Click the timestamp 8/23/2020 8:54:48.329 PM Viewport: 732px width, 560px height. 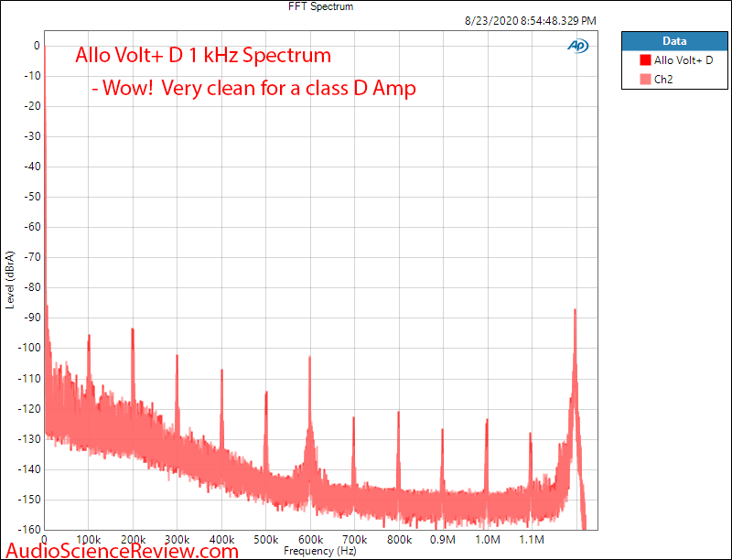pos(531,21)
